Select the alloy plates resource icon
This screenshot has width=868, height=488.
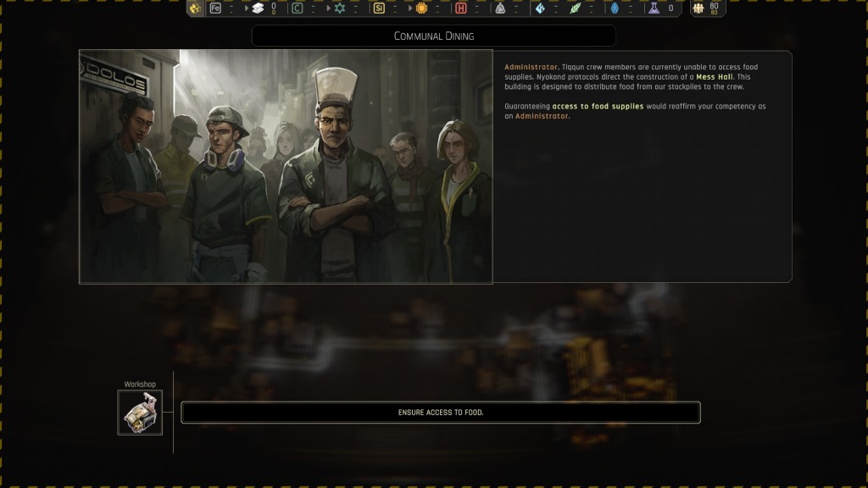(x=258, y=8)
